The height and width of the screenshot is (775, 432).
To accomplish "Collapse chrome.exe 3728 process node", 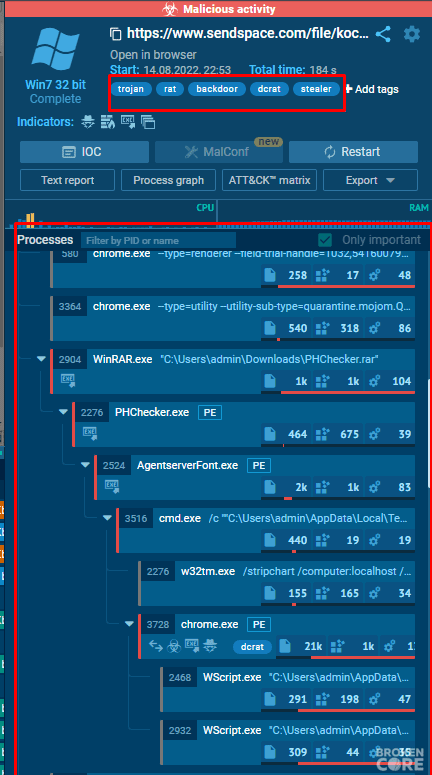I will click(x=130, y=624).
